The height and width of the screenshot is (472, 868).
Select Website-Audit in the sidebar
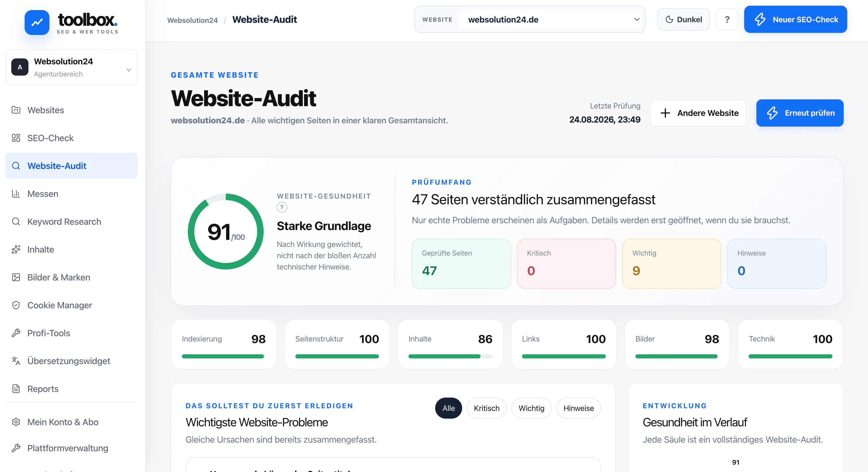tap(71, 166)
